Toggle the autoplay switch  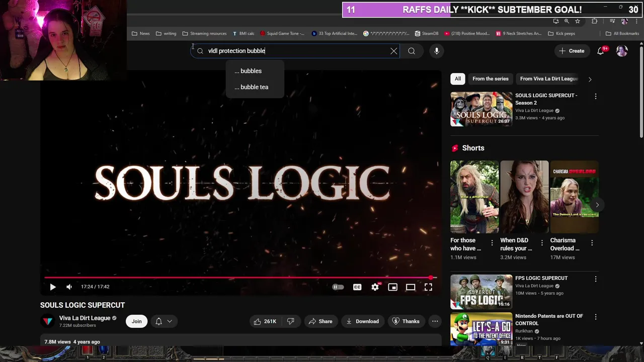point(338,287)
